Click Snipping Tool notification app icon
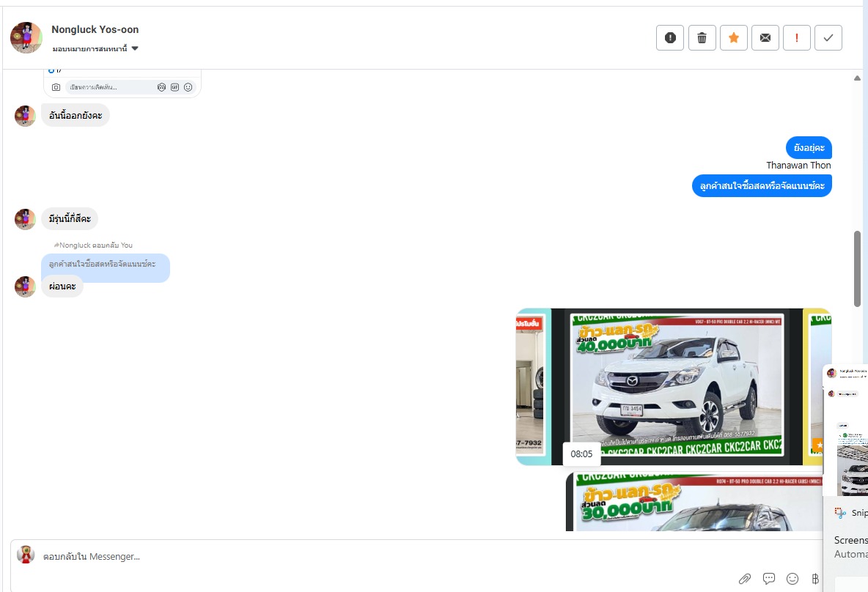The image size is (868, 592). point(839,513)
